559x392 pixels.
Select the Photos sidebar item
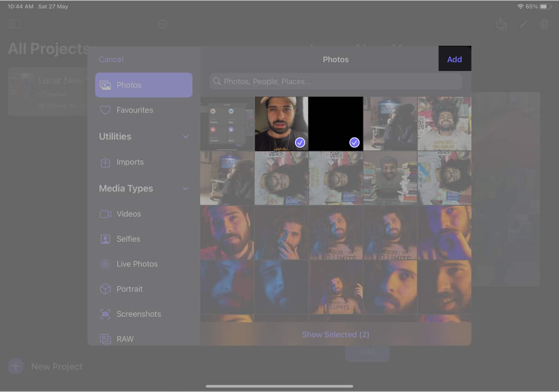(x=144, y=85)
